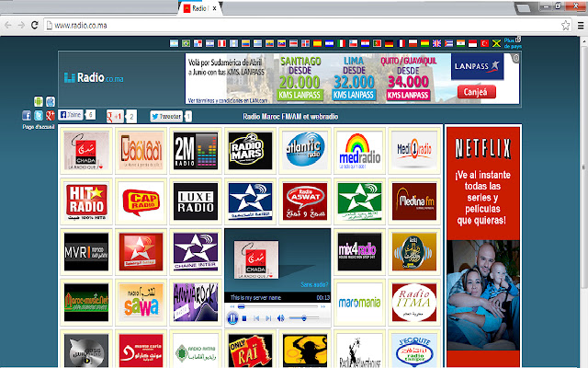
Task: Open the J'écoute Radio Tanger station
Action: pyautogui.click(x=414, y=351)
